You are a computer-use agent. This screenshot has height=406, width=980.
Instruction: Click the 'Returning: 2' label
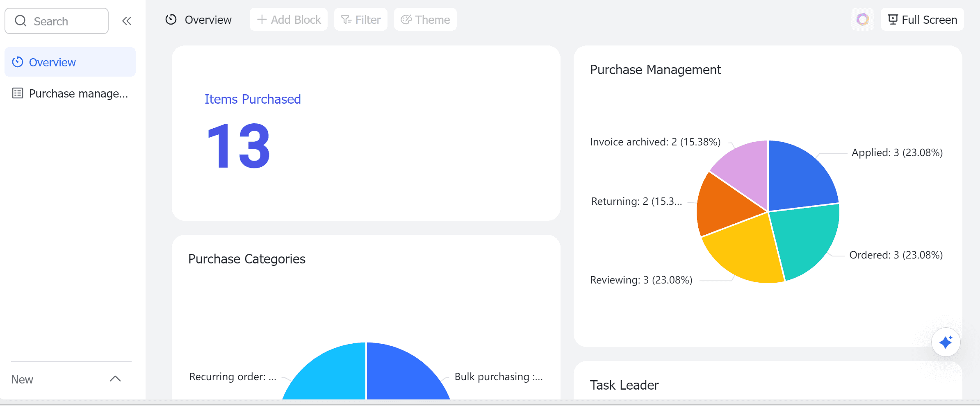(x=636, y=201)
